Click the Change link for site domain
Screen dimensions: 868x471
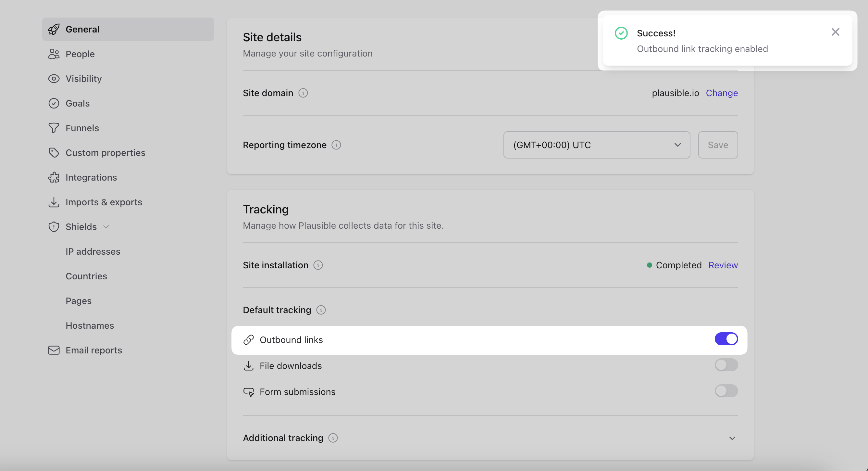[x=722, y=93]
